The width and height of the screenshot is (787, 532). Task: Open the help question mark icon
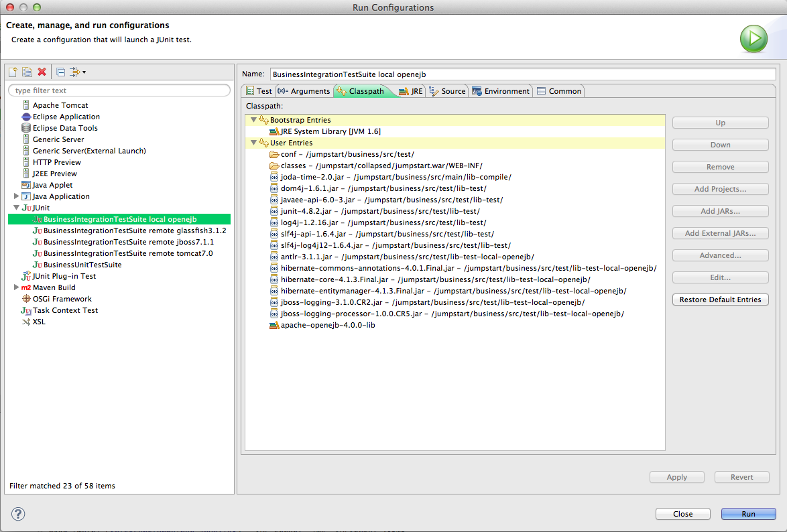coord(18,513)
